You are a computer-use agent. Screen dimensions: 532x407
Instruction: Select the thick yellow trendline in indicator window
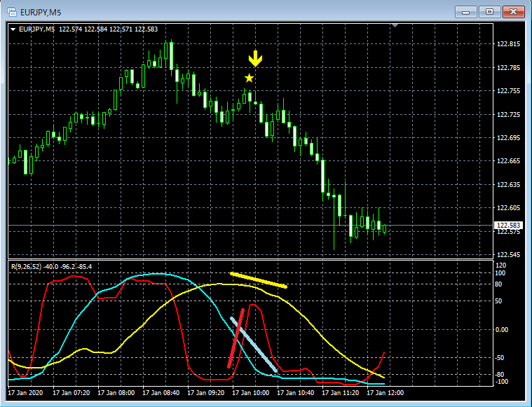click(x=259, y=280)
